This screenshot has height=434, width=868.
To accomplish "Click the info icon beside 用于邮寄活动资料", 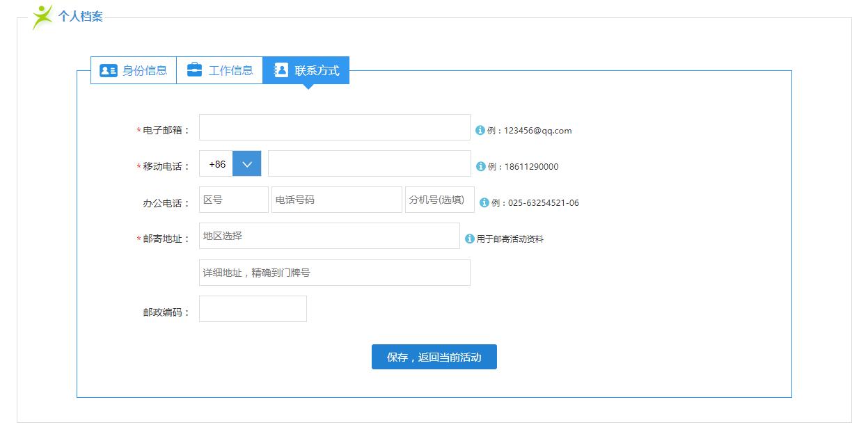I will (x=470, y=239).
